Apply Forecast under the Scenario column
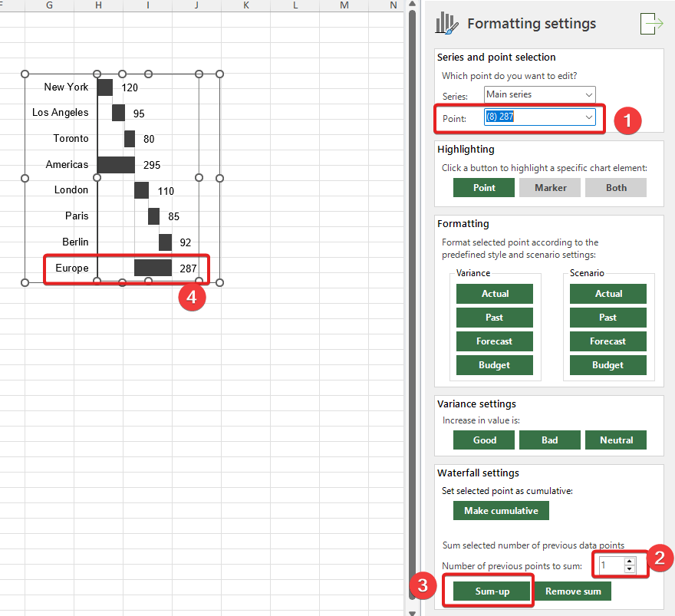675x616 pixels. click(x=607, y=341)
